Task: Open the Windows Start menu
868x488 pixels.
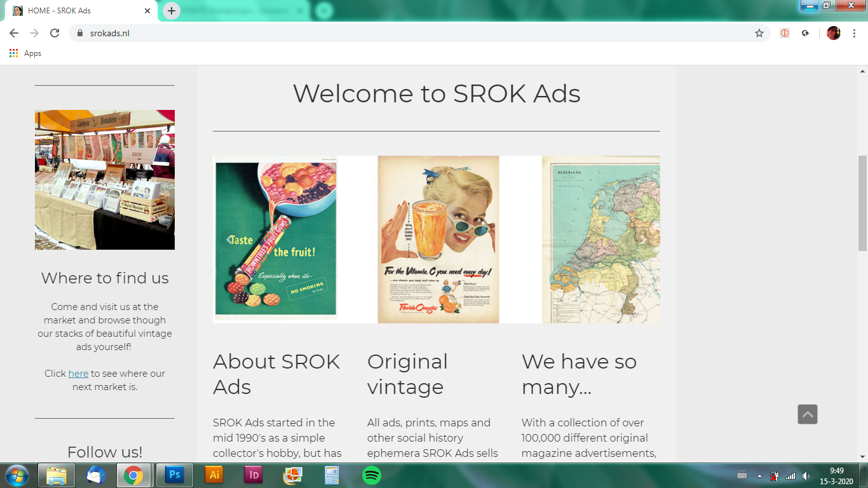Action: click(17, 475)
